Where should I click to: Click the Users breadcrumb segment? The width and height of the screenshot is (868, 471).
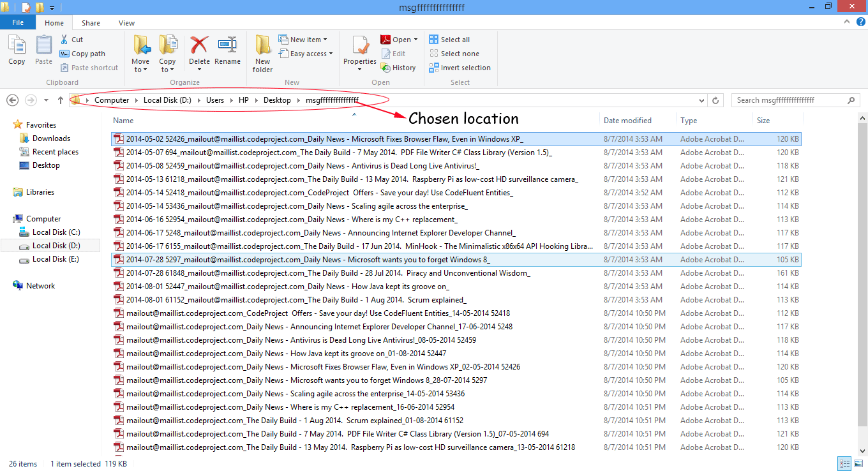point(215,100)
